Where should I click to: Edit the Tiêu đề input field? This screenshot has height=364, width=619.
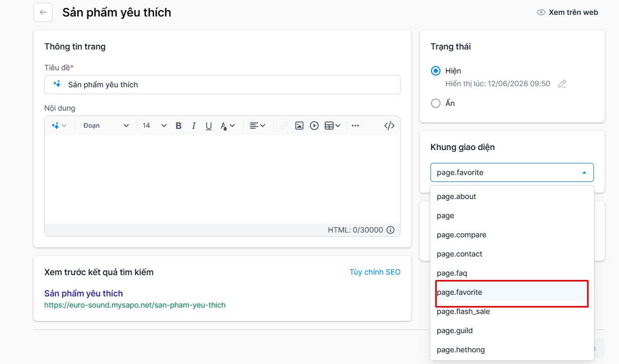[222, 85]
